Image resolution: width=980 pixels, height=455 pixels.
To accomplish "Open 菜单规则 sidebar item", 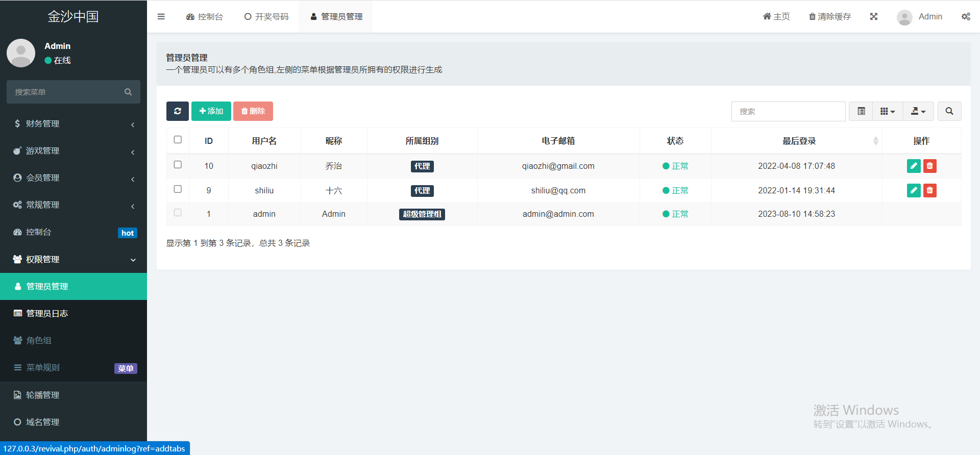I will point(73,367).
